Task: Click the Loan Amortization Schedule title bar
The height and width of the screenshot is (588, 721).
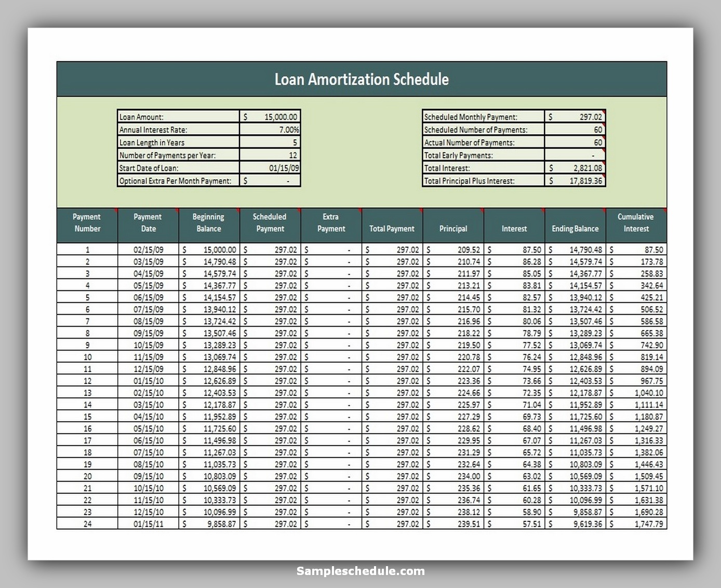Action: coord(362,79)
